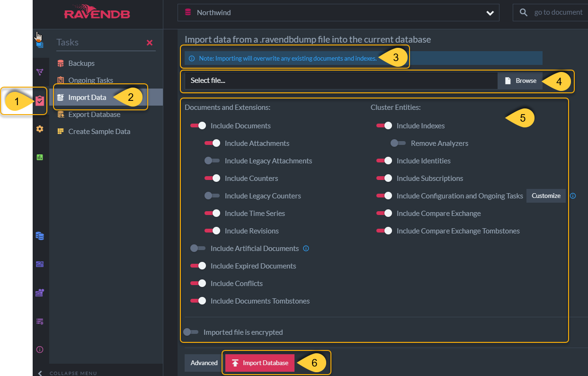This screenshot has width=588, height=376.
Task: Toggle Include Identities switch
Action: point(384,161)
